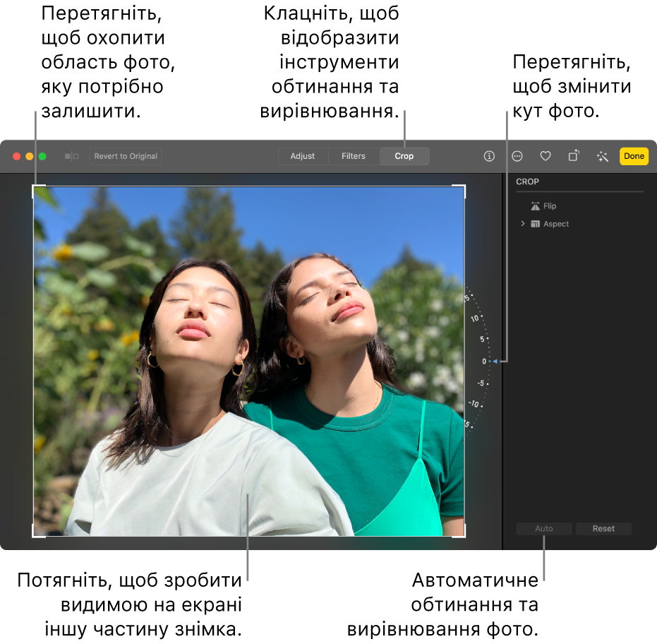This screenshot has height=644, width=657.
Task: Click the Reset button
Action: (x=603, y=529)
